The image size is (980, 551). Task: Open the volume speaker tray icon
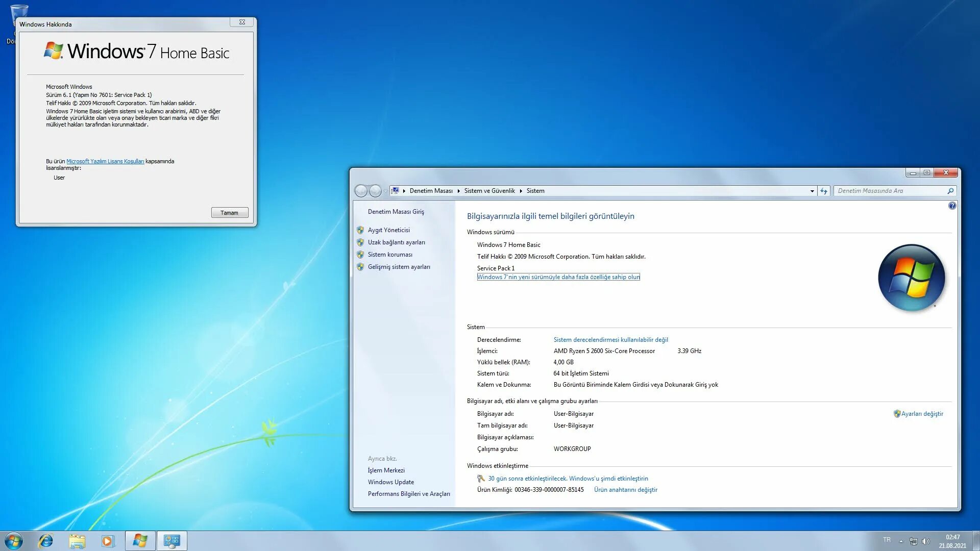(926, 541)
